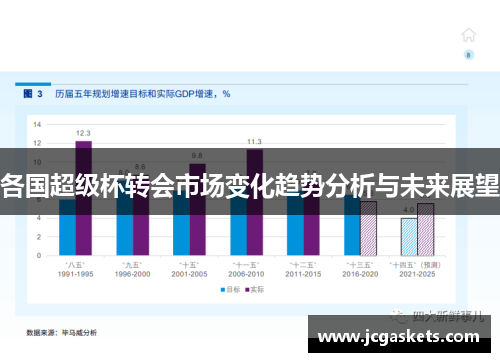This screenshot has height=362, width=500.
Task: Select the purple 11.3 bar for 十一五
Action: (255, 202)
